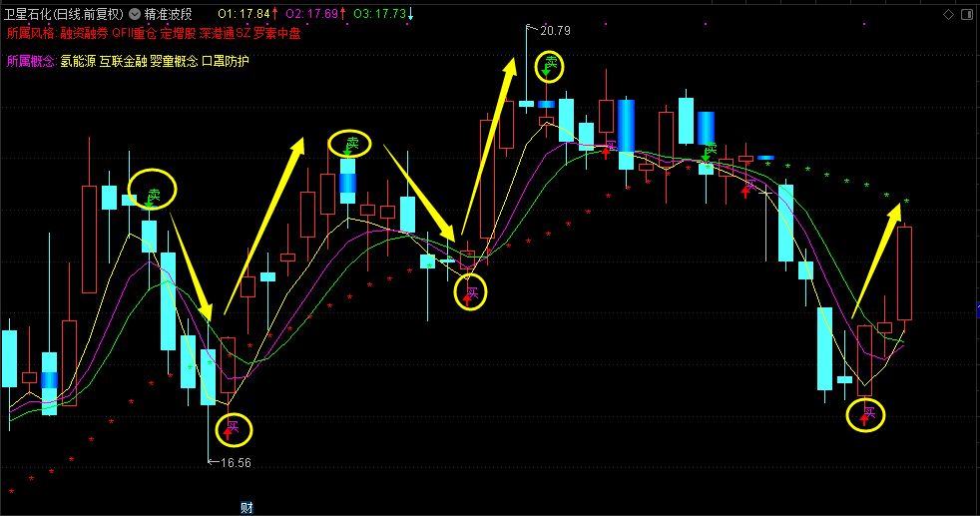This screenshot has height=516, width=980.
Task: Click the magenta O2: 17.69 value
Action: pyautogui.click(x=315, y=14)
